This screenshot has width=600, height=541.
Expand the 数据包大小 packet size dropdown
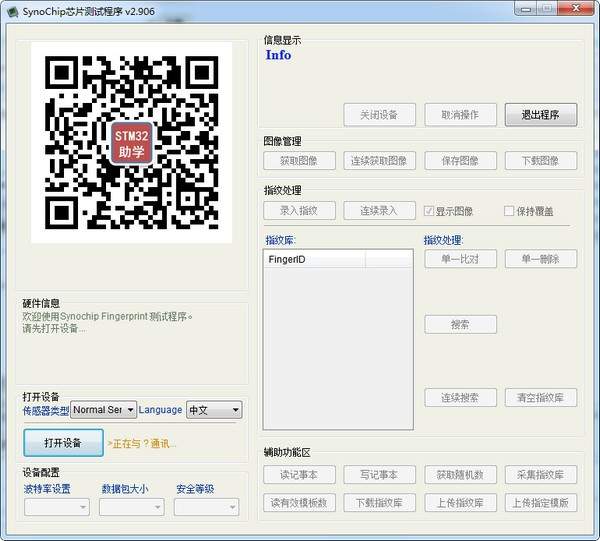pos(131,507)
